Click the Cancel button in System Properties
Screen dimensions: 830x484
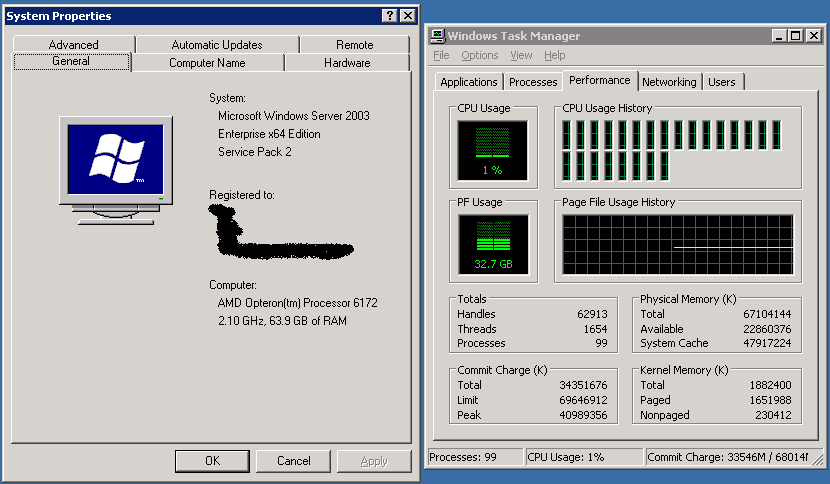(x=293, y=461)
